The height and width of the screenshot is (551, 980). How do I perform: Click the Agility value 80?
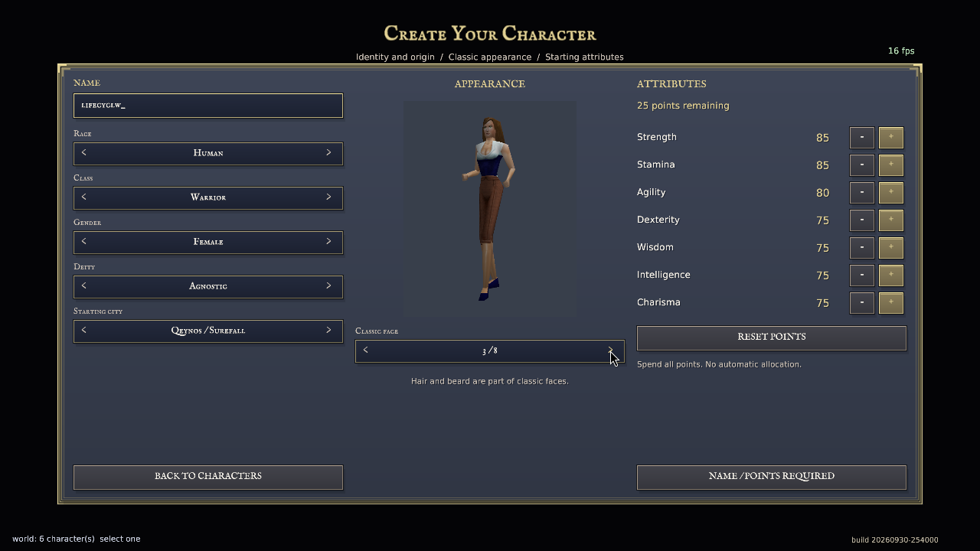coord(822,193)
